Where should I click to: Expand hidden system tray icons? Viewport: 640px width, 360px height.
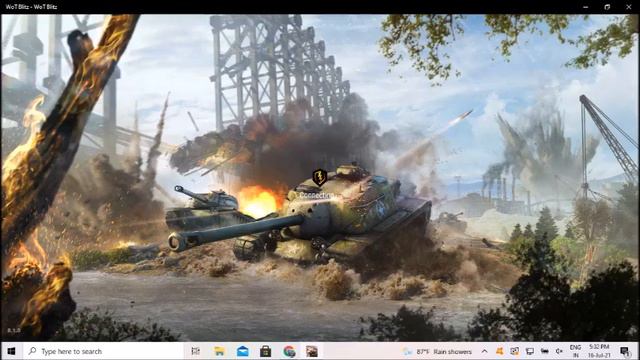point(484,351)
